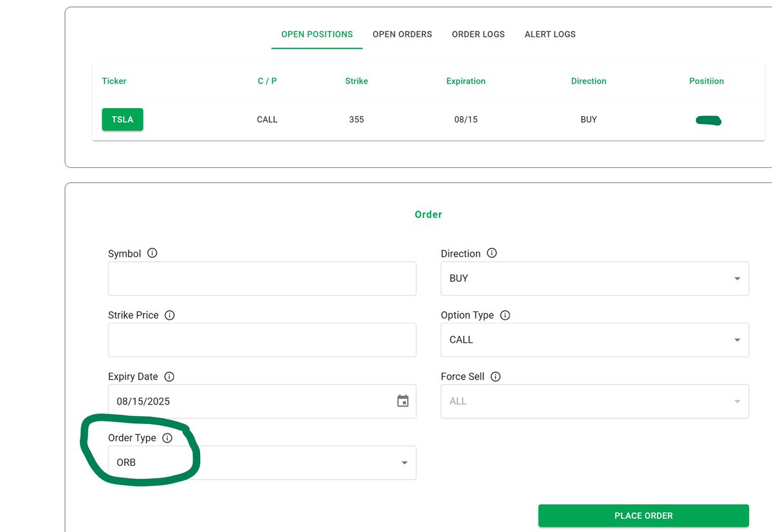Switch to the Open Orders tab
Screen dimensions: 772x532
pos(402,34)
